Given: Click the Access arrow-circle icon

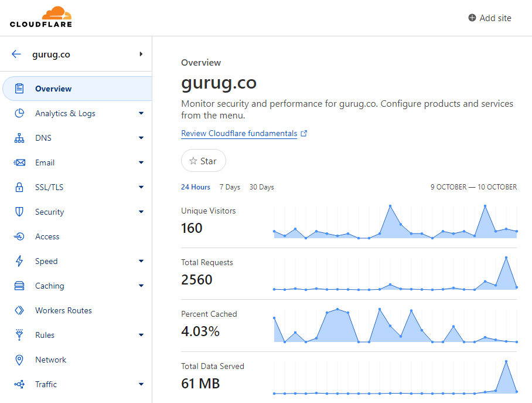Looking at the screenshot, I should pyautogui.click(x=19, y=236).
